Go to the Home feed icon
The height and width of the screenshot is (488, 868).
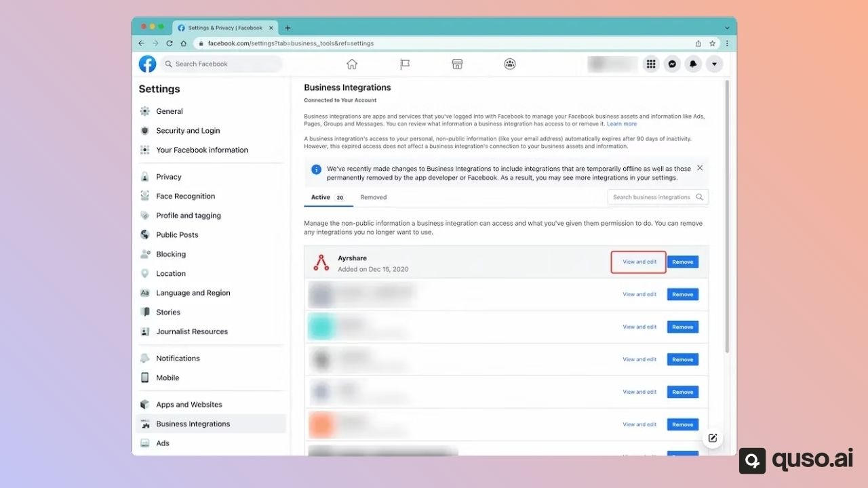[352, 64]
